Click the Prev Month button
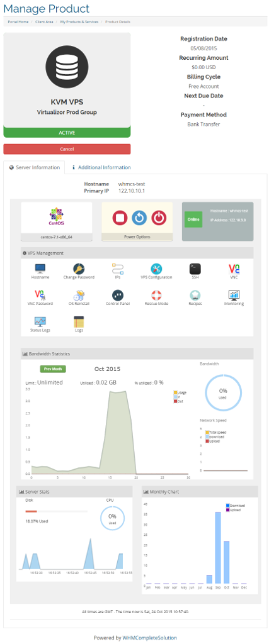 53,369
